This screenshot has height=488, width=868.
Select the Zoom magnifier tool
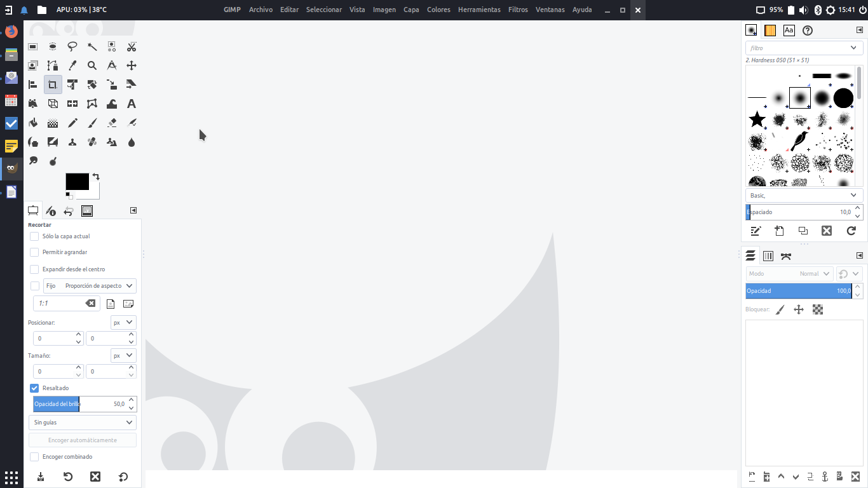point(92,65)
